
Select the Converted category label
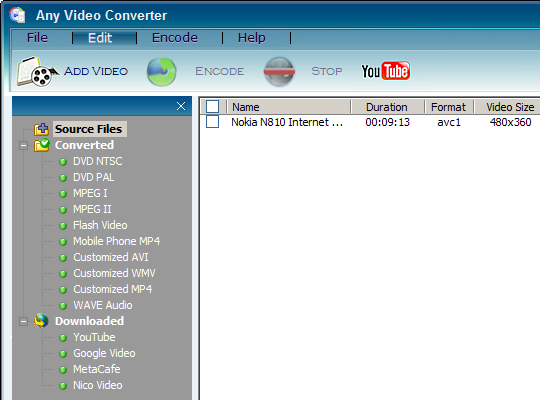pyautogui.click(x=84, y=145)
